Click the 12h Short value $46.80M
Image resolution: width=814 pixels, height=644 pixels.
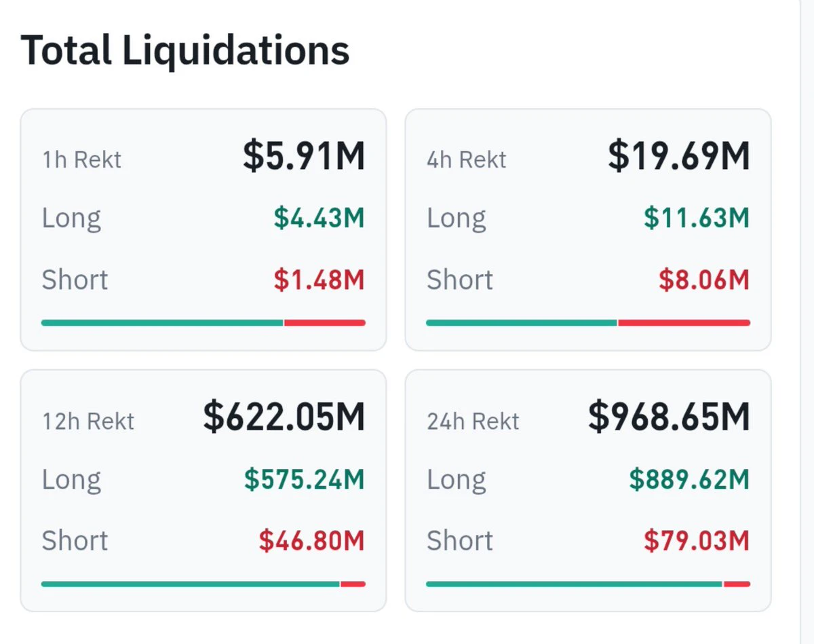pyautogui.click(x=312, y=541)
